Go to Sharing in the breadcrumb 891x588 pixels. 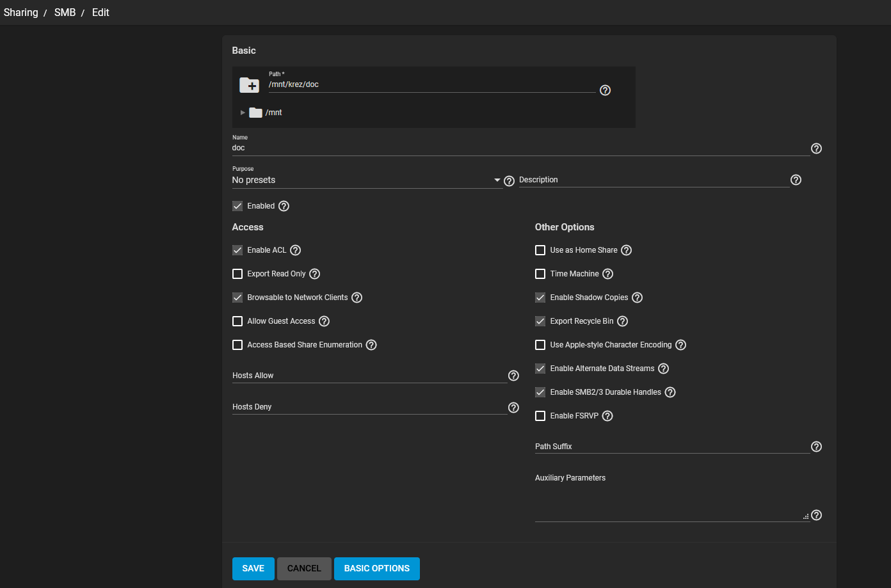click(x=21, y=13)
